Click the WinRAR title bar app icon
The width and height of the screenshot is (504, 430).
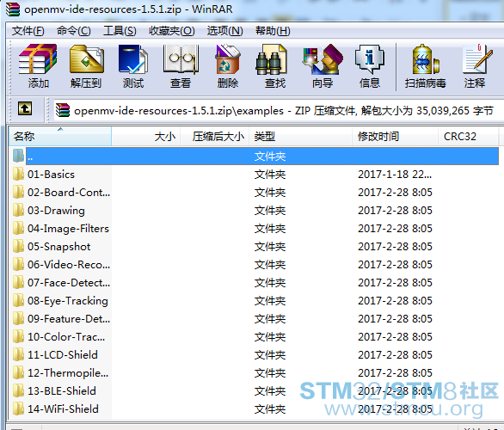tap(13, 9)
